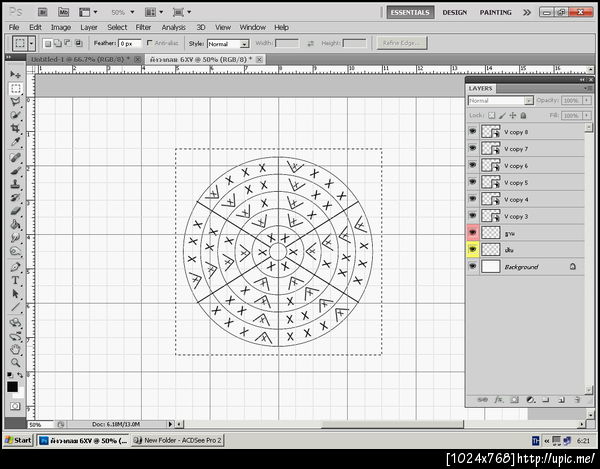Hide the V copy 6 layer
The width and height of the screenshot is (600, 469).
473,165
